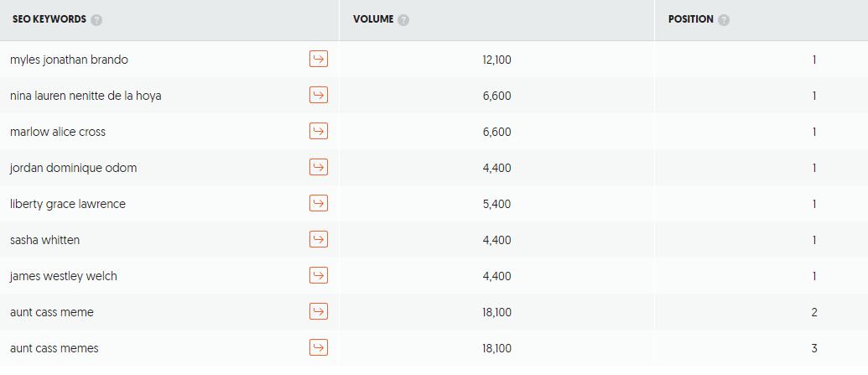Show help tooltip for SEO Keywords

97,20
